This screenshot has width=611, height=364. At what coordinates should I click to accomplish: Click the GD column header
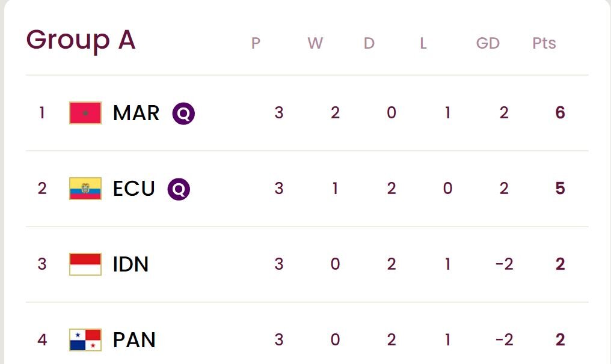[x=488, y=43]
